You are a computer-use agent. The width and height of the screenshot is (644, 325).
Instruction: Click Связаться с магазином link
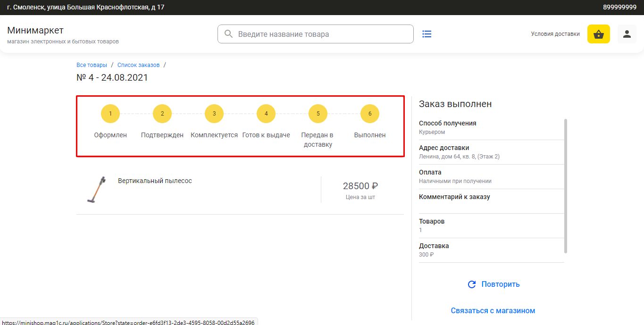(x=493, y=310)
